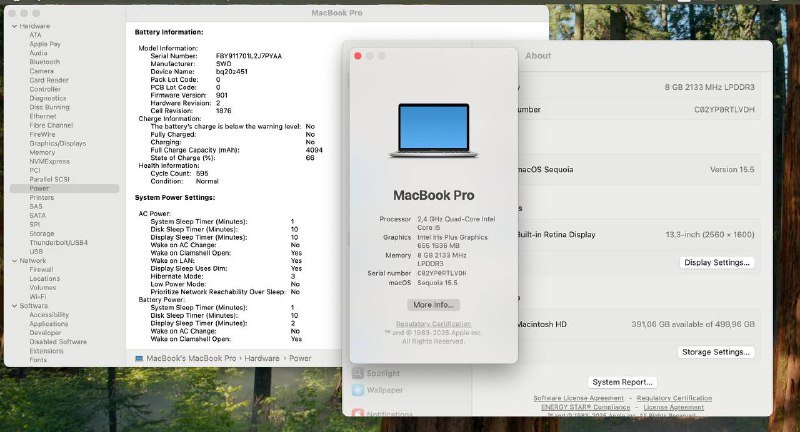Collapse the Software section in the sidebar

click(x=15, y=306)
